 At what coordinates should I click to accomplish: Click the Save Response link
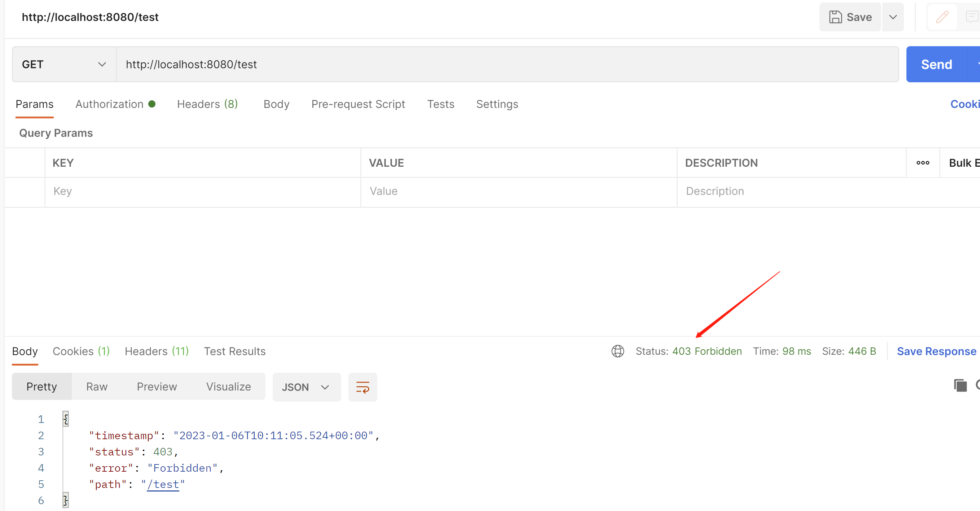pos(936,351)
